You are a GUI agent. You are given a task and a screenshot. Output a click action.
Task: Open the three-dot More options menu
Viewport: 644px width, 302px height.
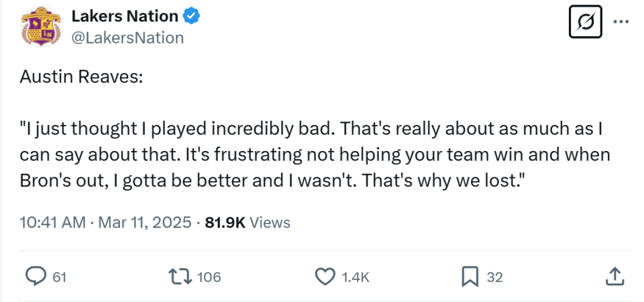pos(621,22)
